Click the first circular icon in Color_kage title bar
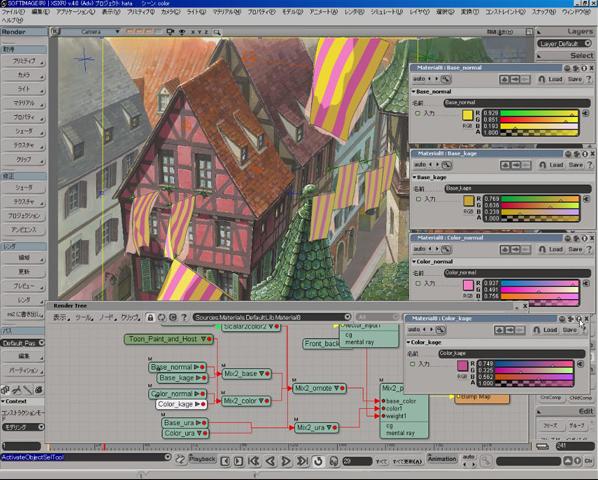This screenshot has height=480, width=598. pos(562,319)
